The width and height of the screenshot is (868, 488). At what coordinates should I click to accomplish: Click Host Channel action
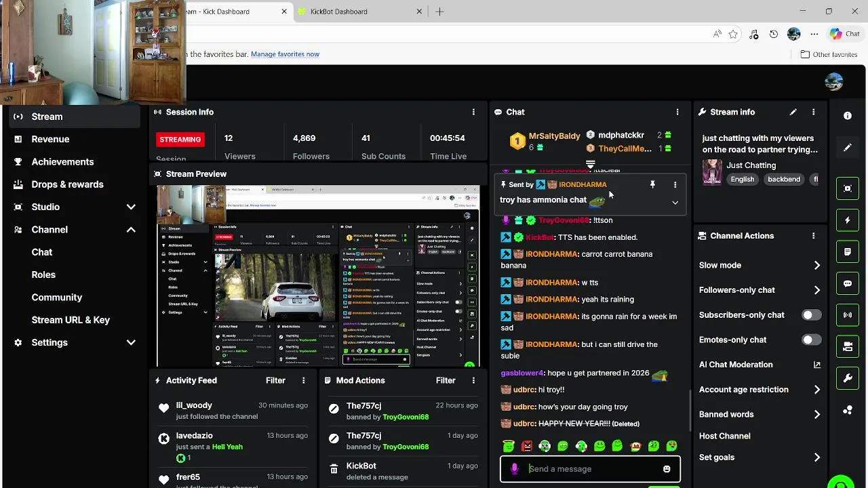[724, 436]
